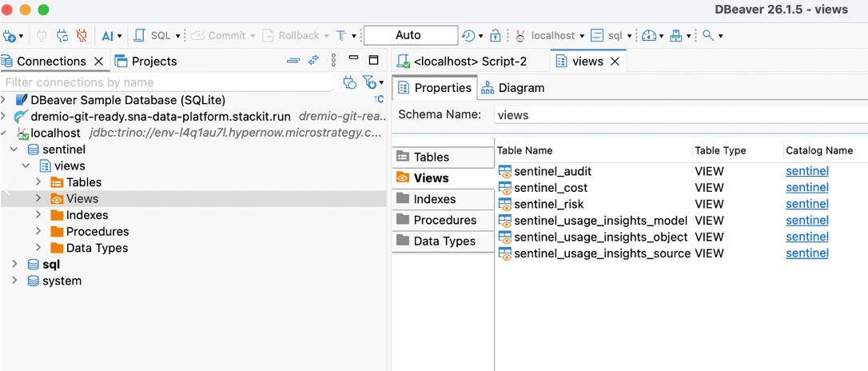Open the navigator view menu dots
Viewport: 868px width, 371px height.
click(333, 61)
